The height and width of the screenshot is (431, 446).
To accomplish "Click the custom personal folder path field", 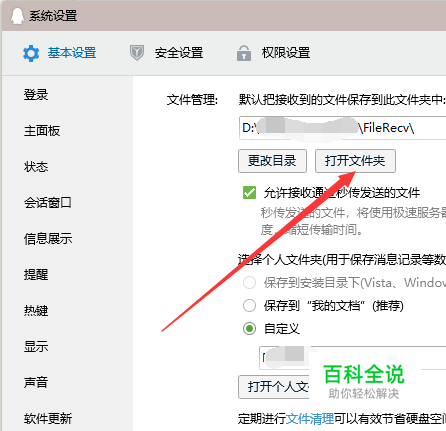I will [x=352, y=358].
